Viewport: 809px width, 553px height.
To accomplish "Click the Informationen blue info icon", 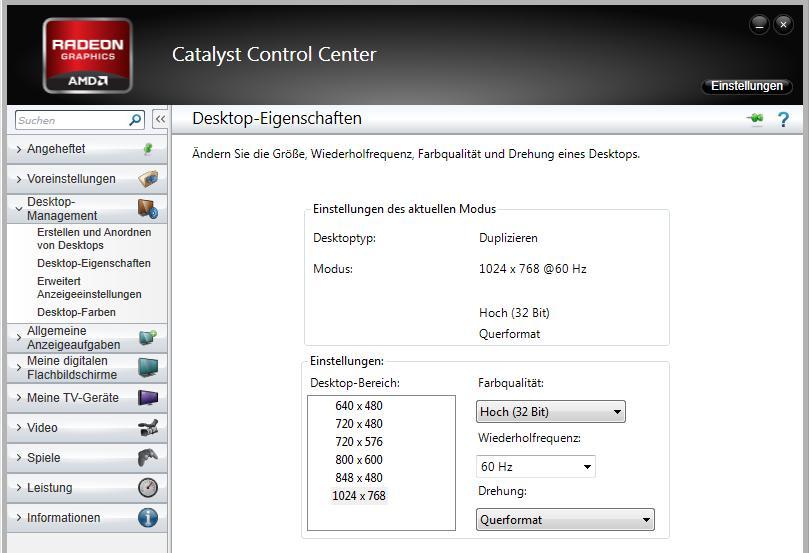I will click(148, 518).
